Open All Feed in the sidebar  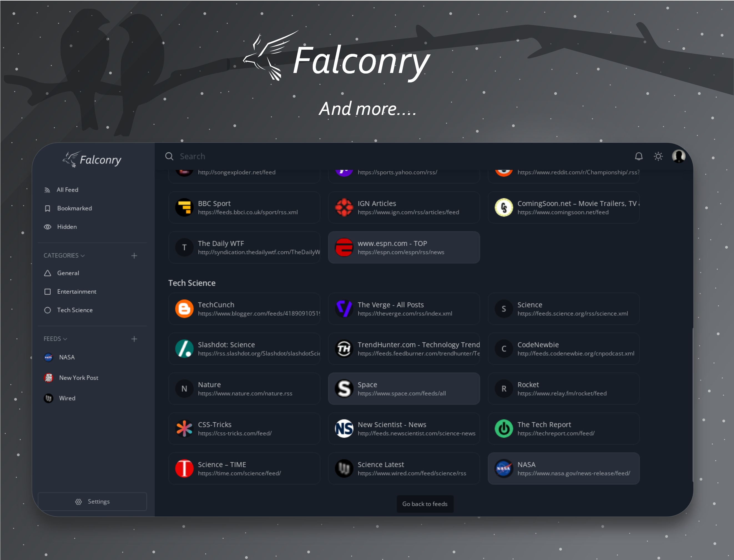click(x=61, y=190)
